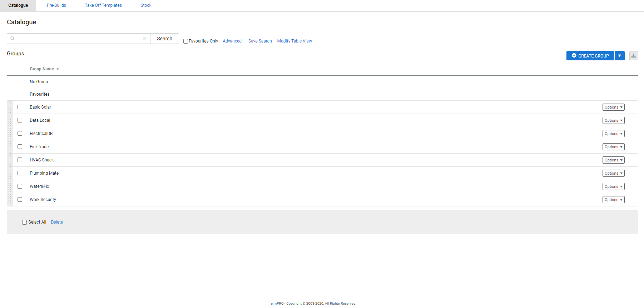The image size is (644, 305).
Task: Open the Data Local group name
Action: (40, 120)
